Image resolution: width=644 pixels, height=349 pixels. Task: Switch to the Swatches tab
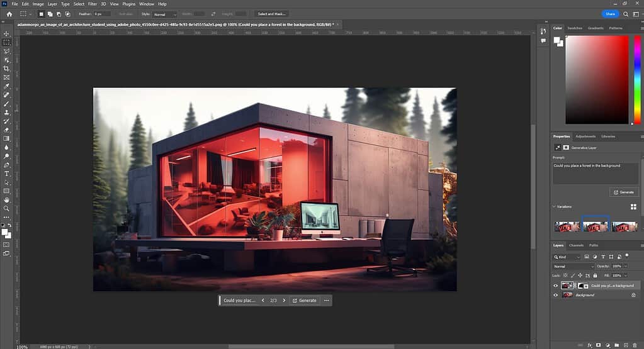pyautogui.click(x=575, y=28)
